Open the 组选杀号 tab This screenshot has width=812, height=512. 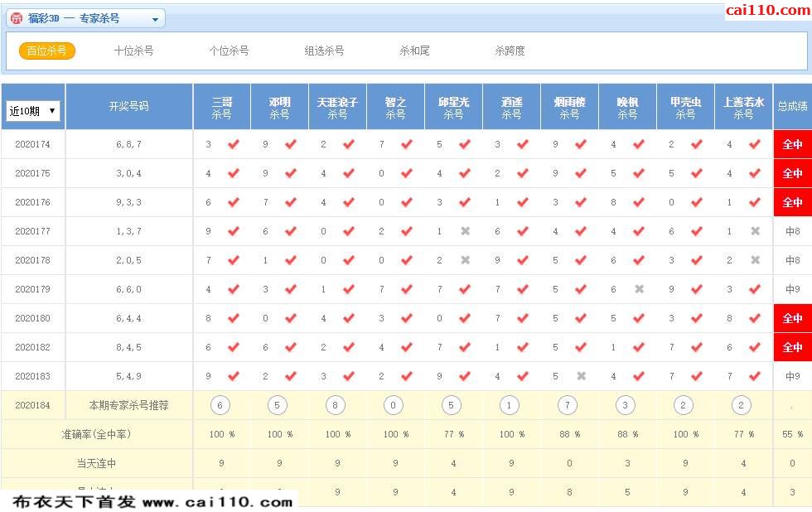324,51
